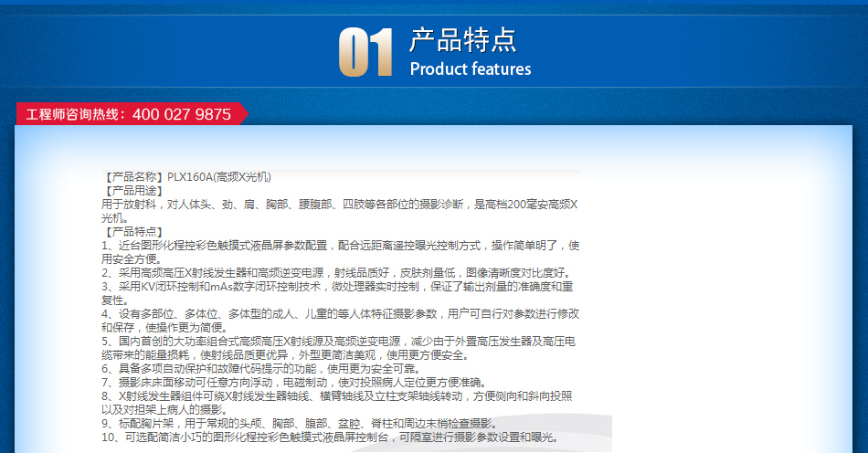Click the product name line with PLX160A
Screen dimensions: 868x453
[x=186, y=177]
